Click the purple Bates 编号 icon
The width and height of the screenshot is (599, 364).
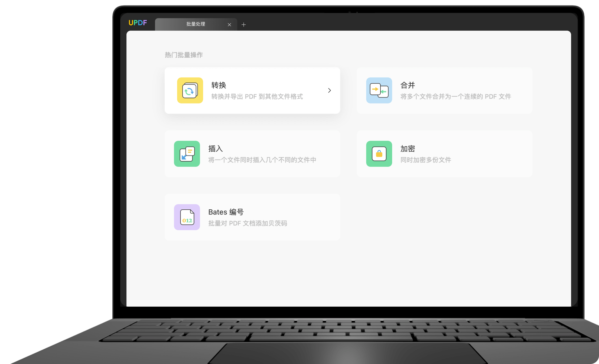coord(187,217)
